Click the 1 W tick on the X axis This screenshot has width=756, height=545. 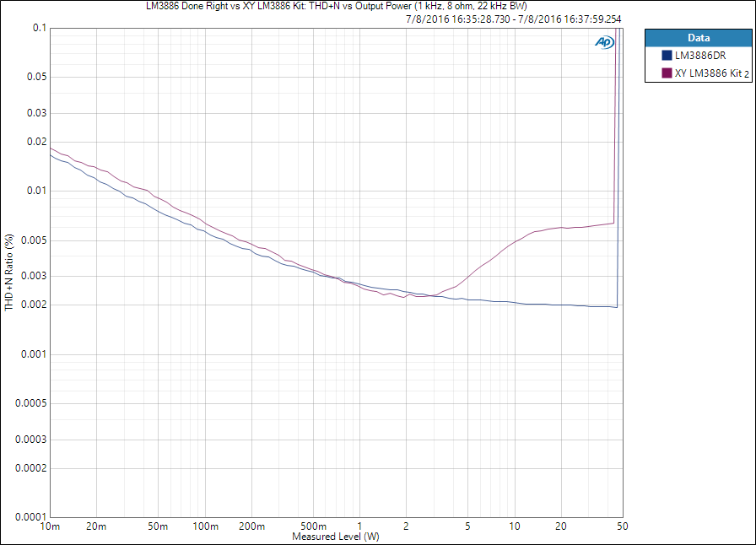(359, 526)
